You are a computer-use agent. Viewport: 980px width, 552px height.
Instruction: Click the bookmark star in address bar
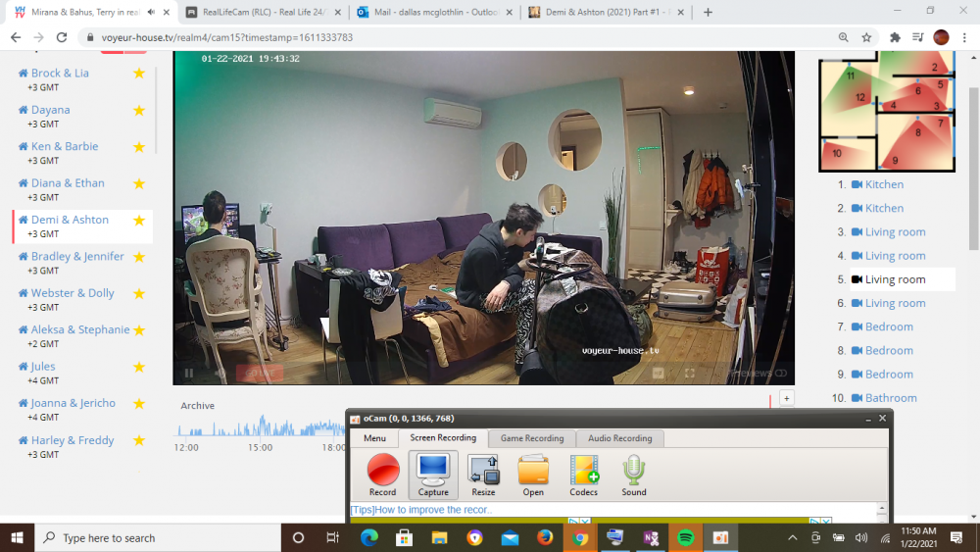[x=866, y=37]
